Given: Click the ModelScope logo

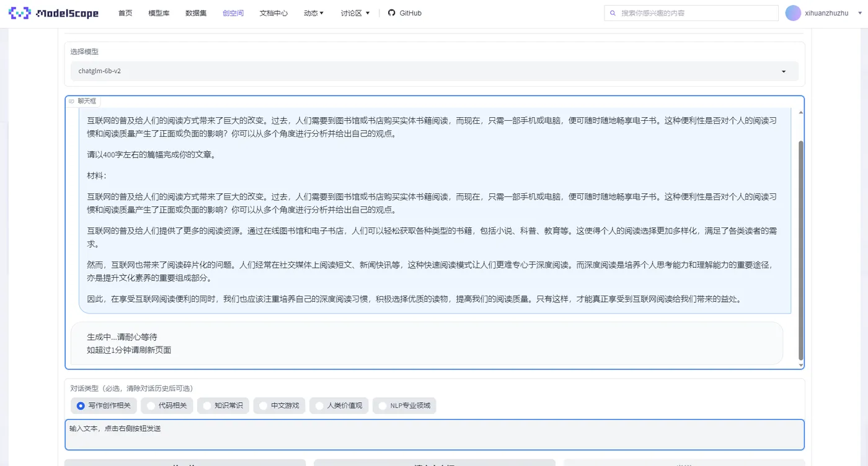Looking at the screenshot, I should coord(54,13).
